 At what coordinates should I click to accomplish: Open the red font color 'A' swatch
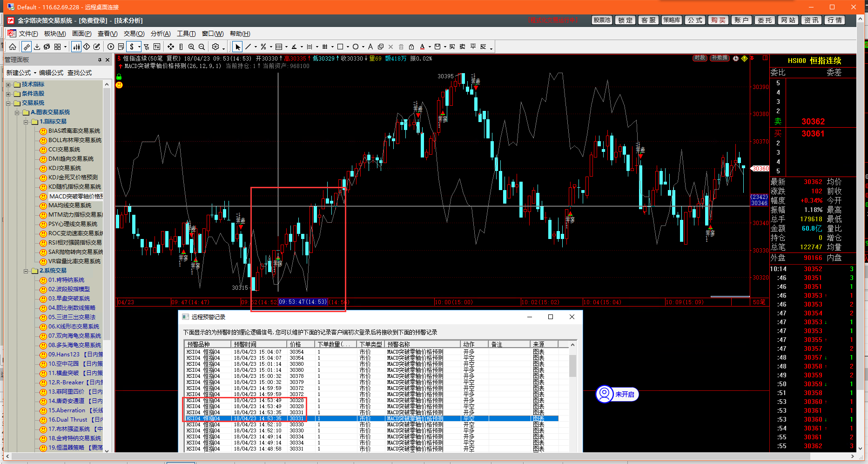coord(422,47)
